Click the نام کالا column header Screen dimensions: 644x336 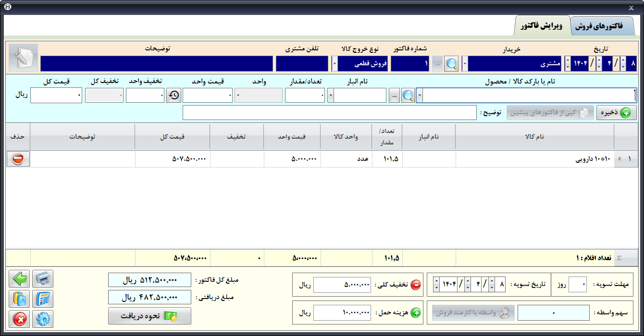pyautogui.click(x=534, y=137)
